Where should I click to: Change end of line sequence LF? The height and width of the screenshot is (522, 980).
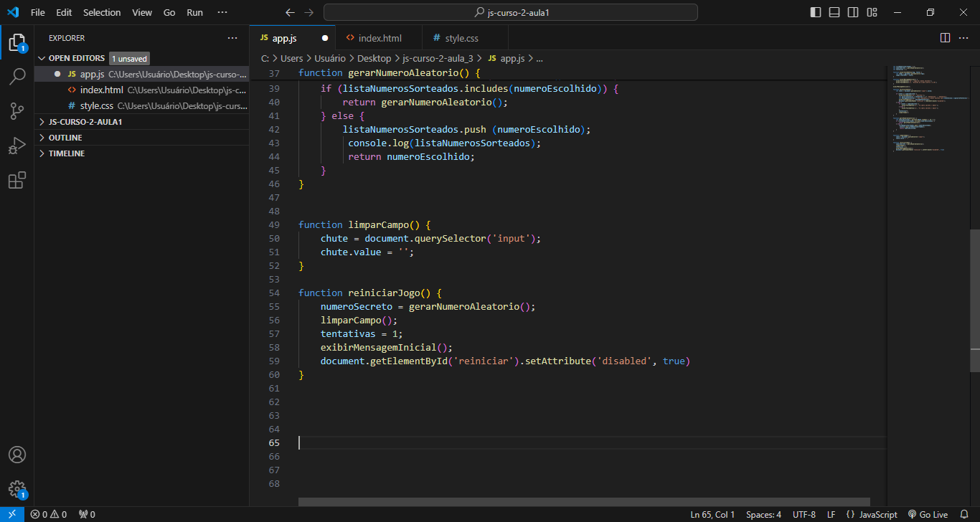point(831,514)
